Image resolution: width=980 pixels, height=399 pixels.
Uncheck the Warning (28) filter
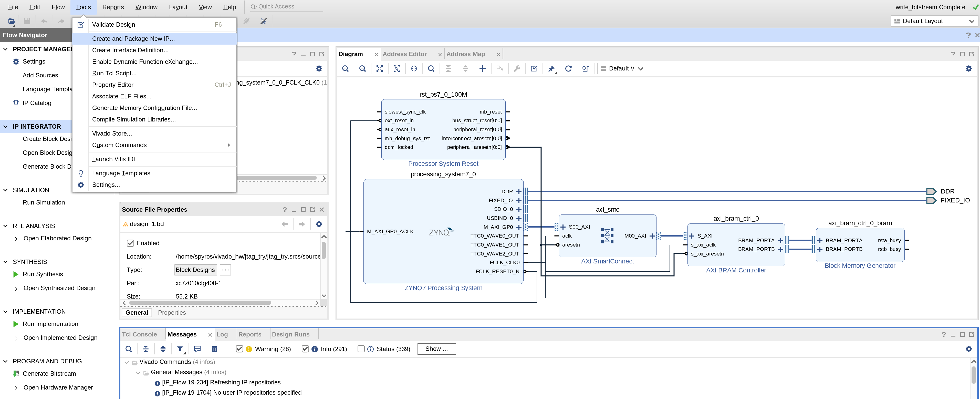[x=239, y=349]
